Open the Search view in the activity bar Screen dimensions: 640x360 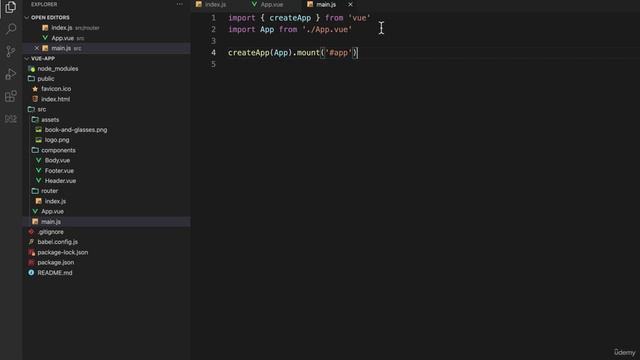click(x=11, y=29)
